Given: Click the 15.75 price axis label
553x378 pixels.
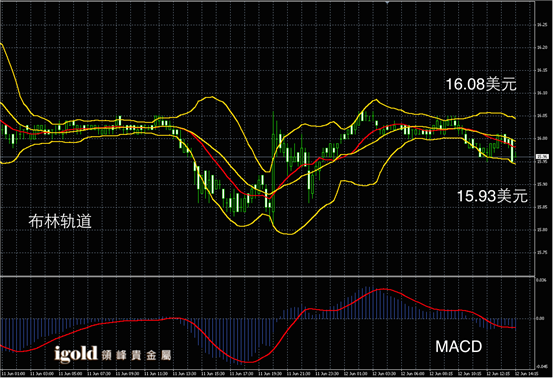Looking at the screenshot, I should (541, 252).
